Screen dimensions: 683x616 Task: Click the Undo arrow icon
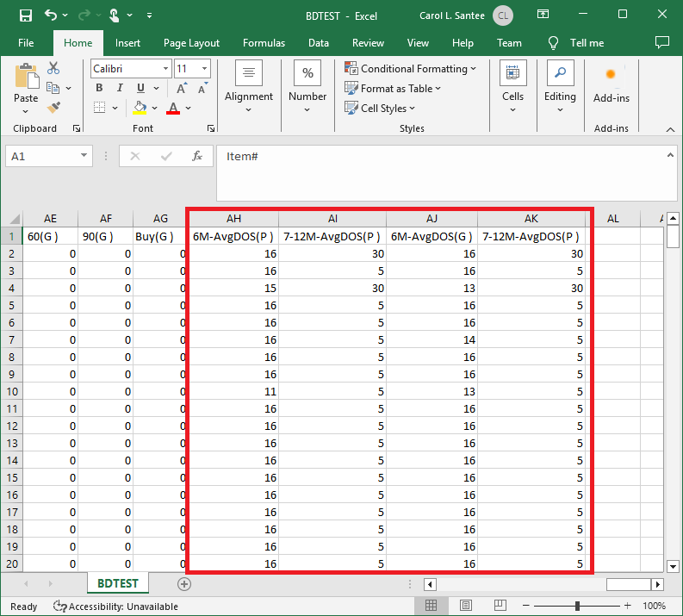point(51,16)
